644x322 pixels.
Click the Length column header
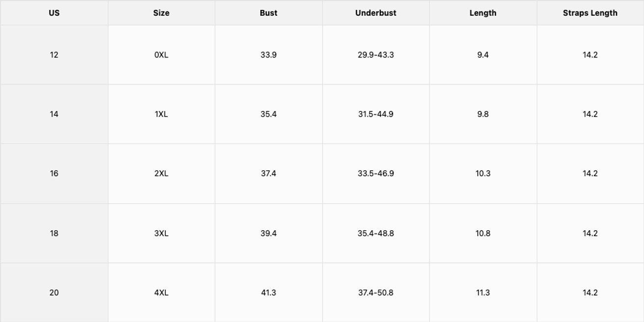click(483, 13)
